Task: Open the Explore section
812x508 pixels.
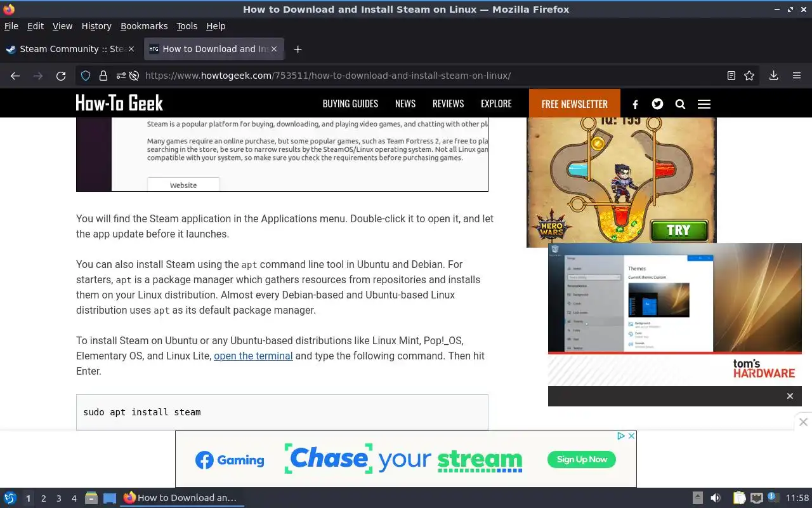Action: (x=496, y=104)
